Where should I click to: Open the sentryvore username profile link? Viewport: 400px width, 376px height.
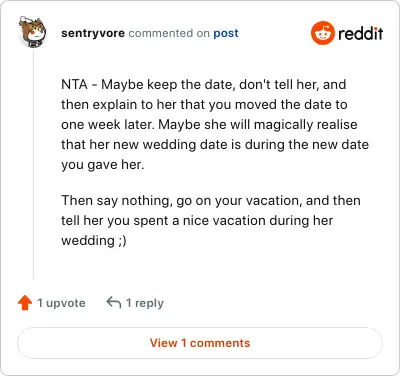tap(93, 33)
